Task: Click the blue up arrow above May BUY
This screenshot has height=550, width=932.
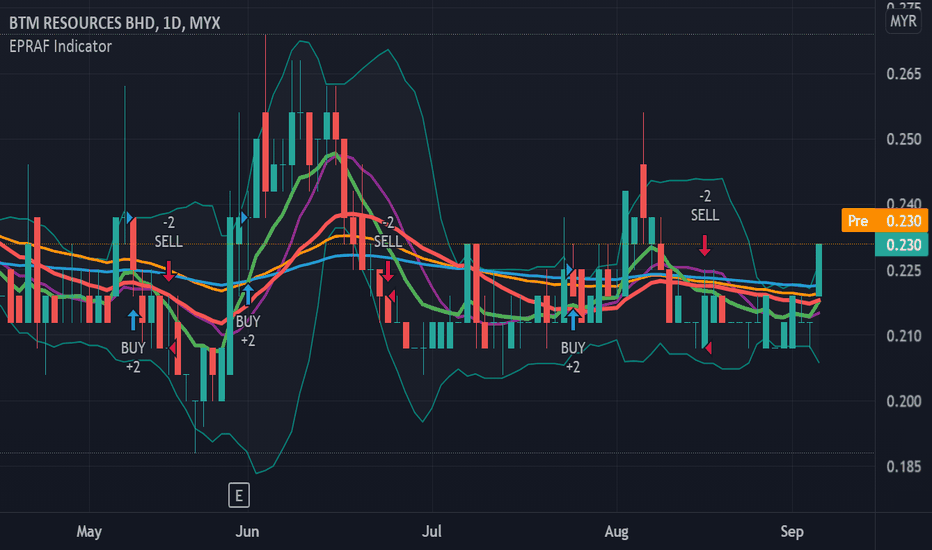Action: [x=133, y=320]
